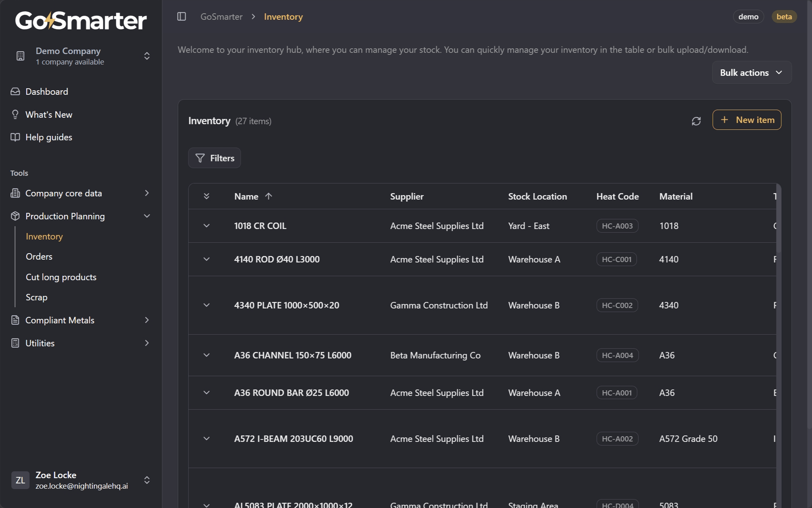This screenshot has height=508, width=812.
Task: Open the Filters button
Action: click(x=214, y=158)
